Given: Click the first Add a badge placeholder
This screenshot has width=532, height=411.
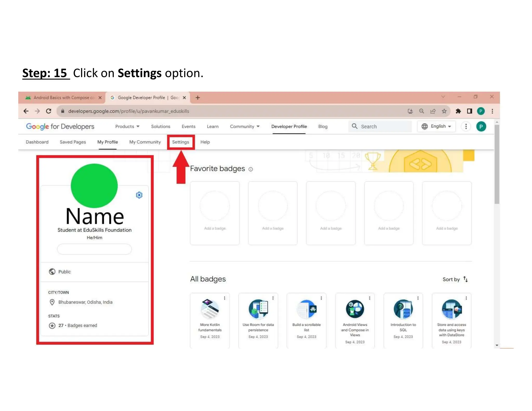Looking at the screenshot, I should 215,213.
